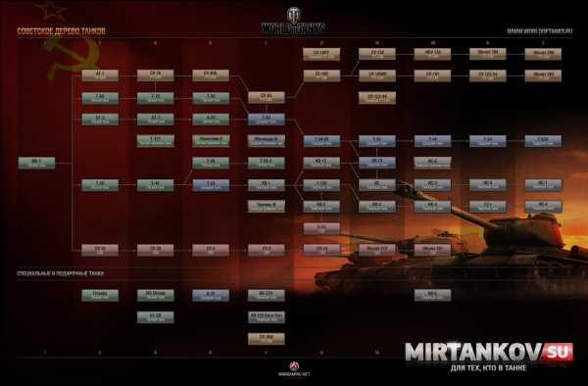588x386 pixels.
Task: Select the ИС-7 heavy tank node
Action: pos(543,185)
